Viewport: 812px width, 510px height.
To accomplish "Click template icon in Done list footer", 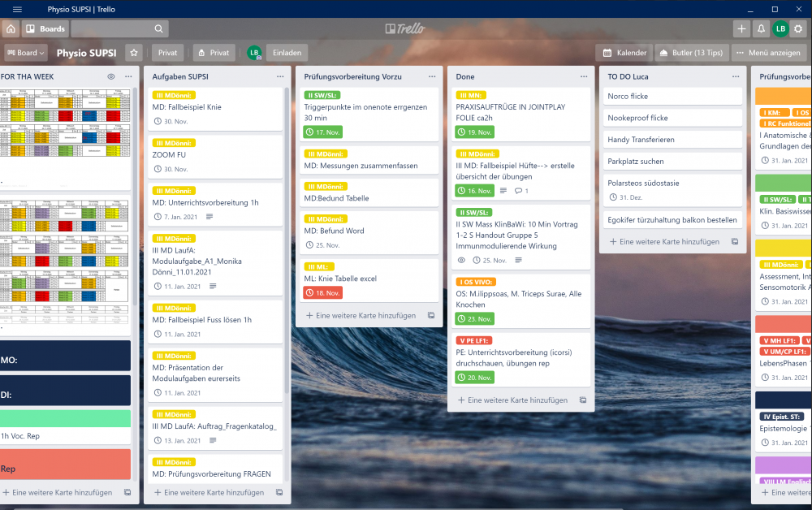I will [x=583, y=400].
